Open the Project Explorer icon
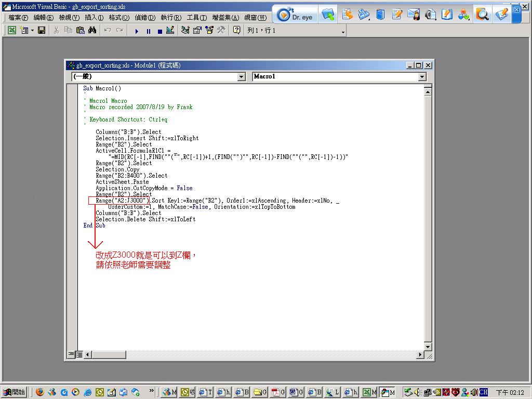The height and width of the screenshot is (399, 532). coord(185,31)
